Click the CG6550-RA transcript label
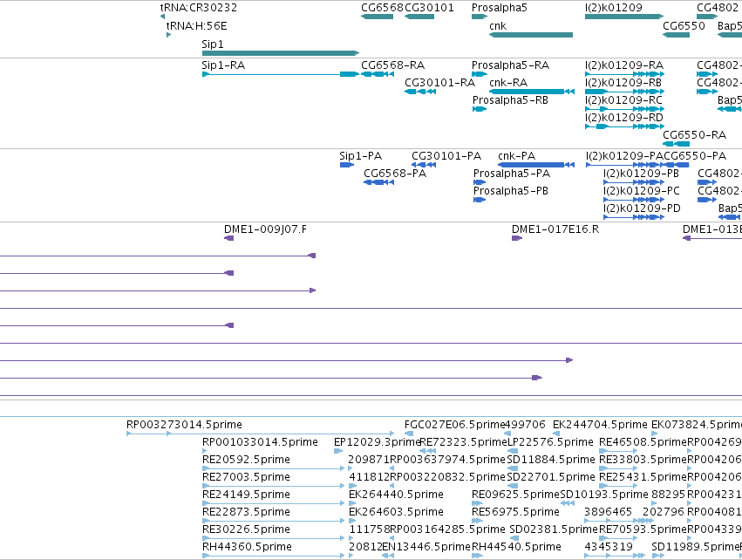Viewport: 742px width, 560px height. [694, 135]
